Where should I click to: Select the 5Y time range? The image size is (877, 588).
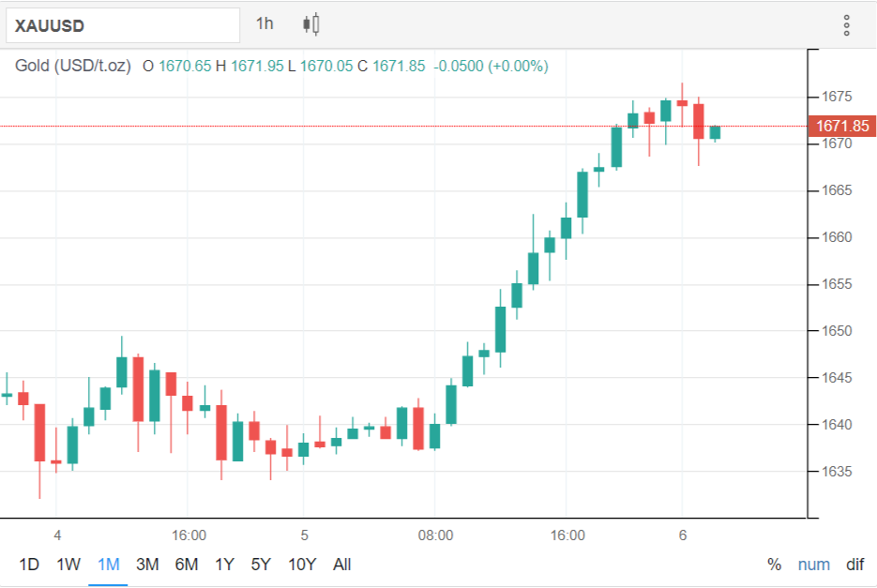(261, 564)
